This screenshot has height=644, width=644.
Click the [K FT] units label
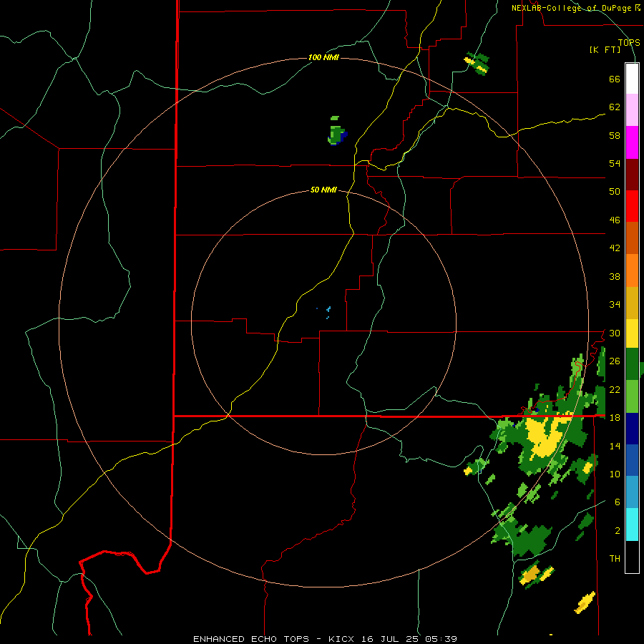[605, 49]
